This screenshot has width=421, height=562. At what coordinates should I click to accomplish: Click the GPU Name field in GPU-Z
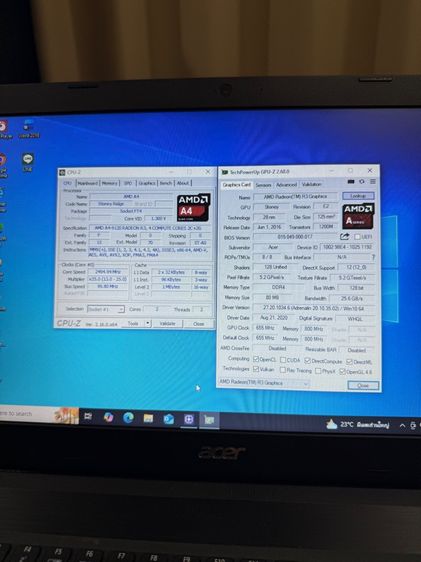[x=296, y=196]
